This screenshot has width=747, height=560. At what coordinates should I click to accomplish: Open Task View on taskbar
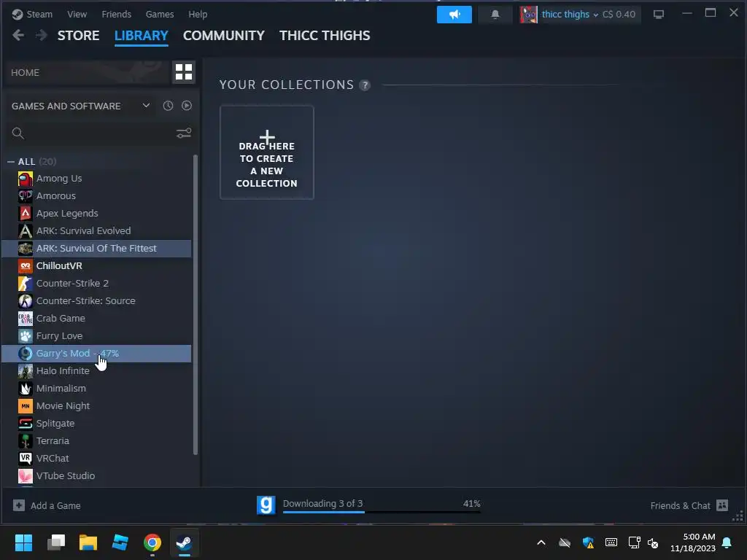[56, 542]
